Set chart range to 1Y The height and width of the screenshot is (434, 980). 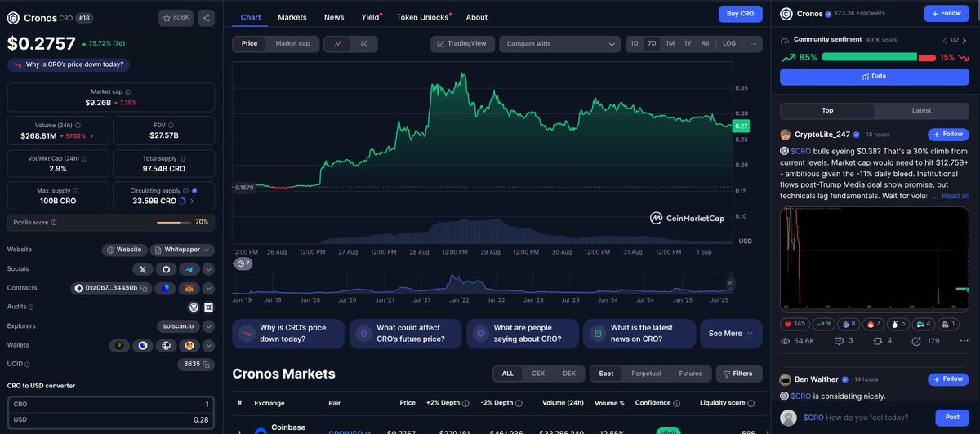pyautogui.click(x=688, y=44)
